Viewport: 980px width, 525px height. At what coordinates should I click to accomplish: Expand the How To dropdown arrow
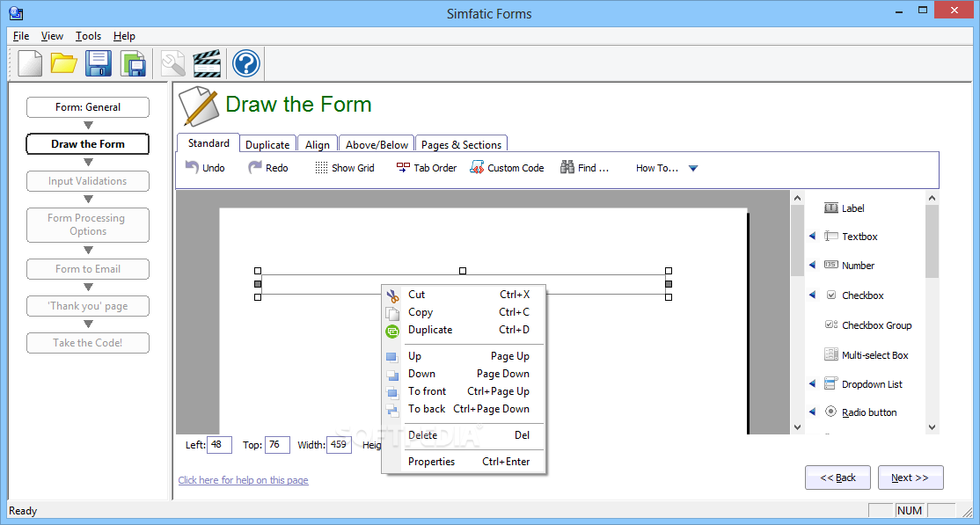tap(692, 168)
